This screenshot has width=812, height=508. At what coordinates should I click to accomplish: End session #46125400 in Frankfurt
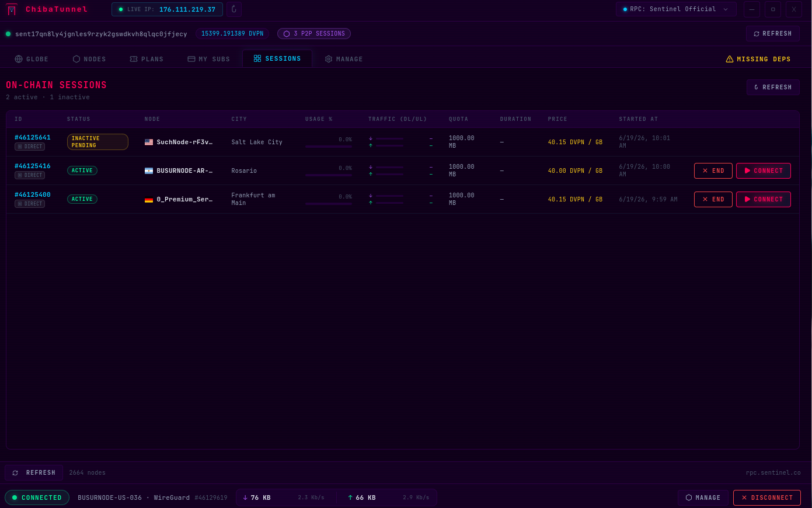click(713, 199)
